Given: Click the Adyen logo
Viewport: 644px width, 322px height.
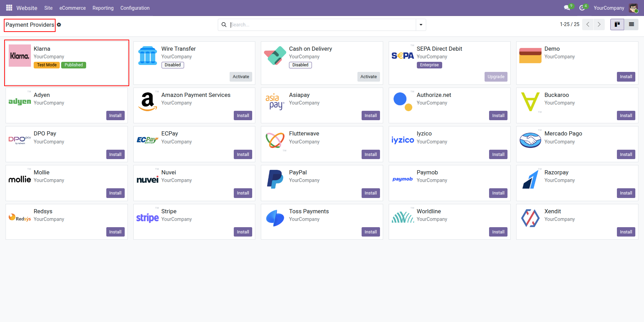Looking at the screenshot, I should [20, 101].
